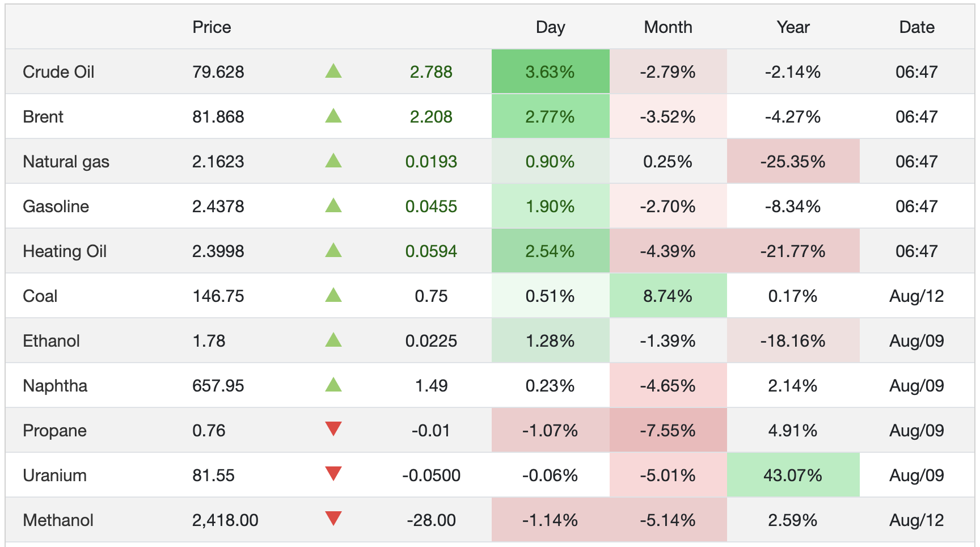Select Methanol price 2,418.00
The width and height of the screenshot is (980, 547).
point(225,520)
